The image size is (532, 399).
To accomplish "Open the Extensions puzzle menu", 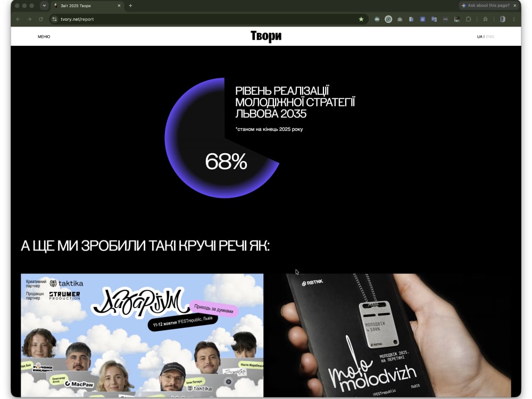I will coord(469,19).
